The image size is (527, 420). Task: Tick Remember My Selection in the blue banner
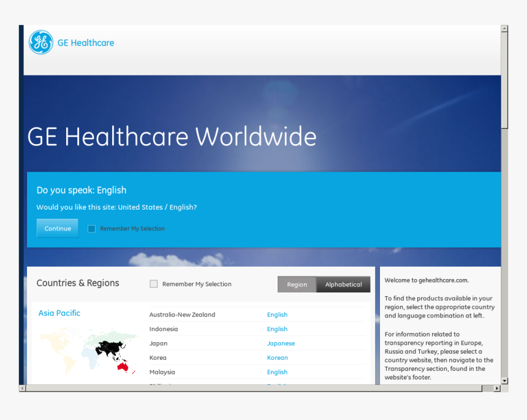pos(91,229)
